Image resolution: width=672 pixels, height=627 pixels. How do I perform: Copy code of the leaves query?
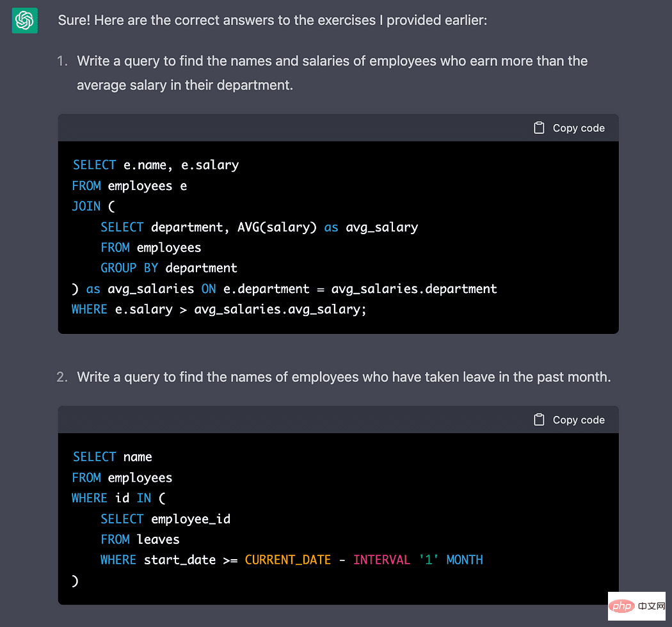(569, 420)
